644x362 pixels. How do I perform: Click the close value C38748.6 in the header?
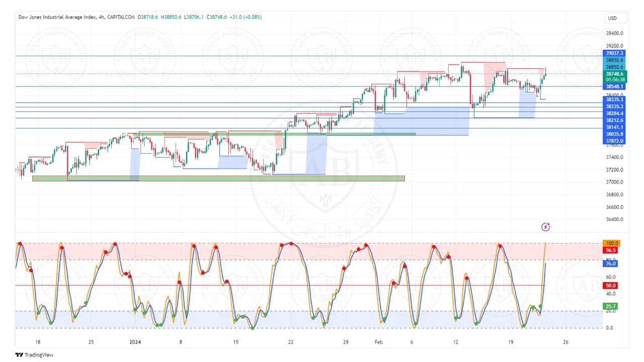click(217, 17)
